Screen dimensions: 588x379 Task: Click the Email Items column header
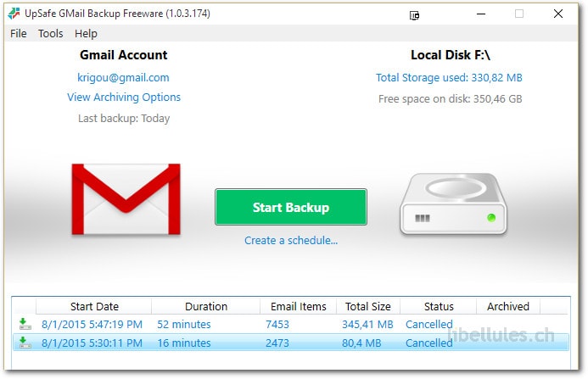(x=297, y=306)
